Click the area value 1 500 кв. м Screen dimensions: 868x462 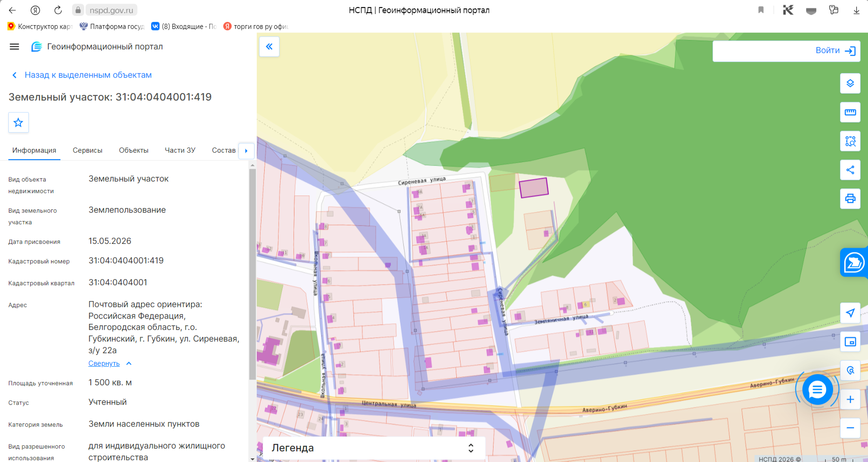tap(110, 382)
